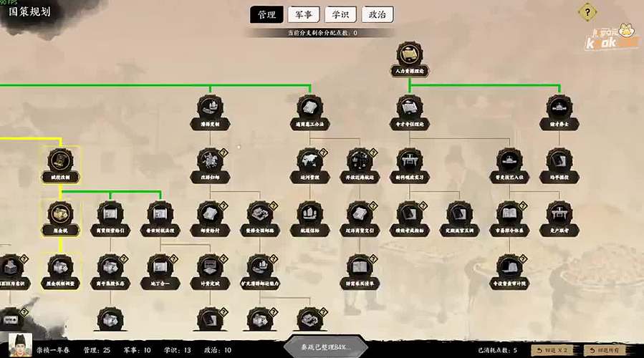Click the 学识: 13 stat
Screen dimensions: 644x358
tap(178, 350)
